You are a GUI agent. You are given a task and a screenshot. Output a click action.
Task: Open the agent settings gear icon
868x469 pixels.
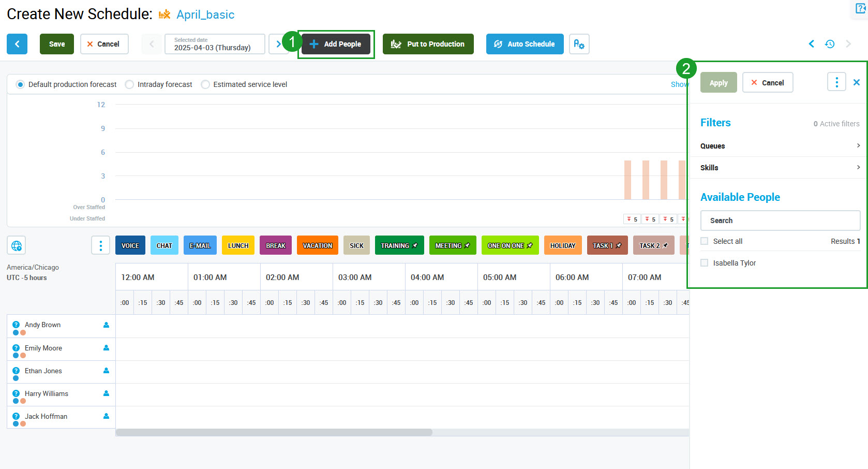coord(579,44)
